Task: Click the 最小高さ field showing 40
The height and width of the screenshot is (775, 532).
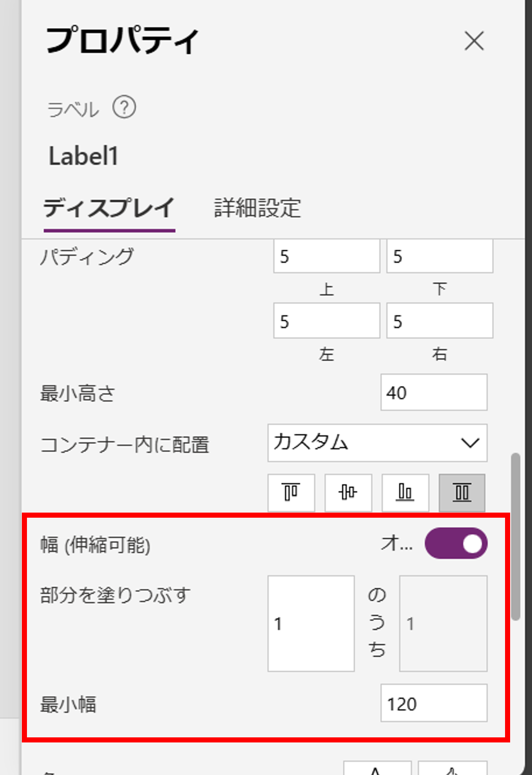Action: pyautogui.click(x=434, y=392)
